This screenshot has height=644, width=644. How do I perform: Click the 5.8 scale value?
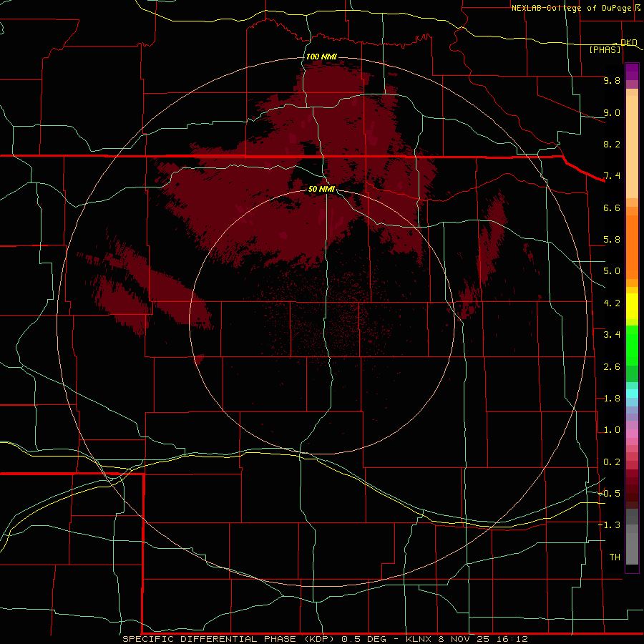tap(612, 240)
